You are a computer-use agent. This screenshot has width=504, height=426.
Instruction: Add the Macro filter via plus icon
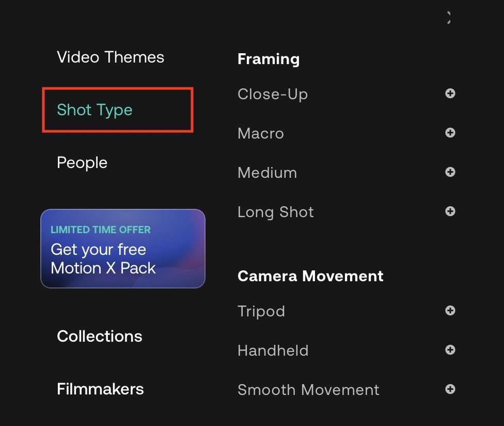(x=450, y=133)
